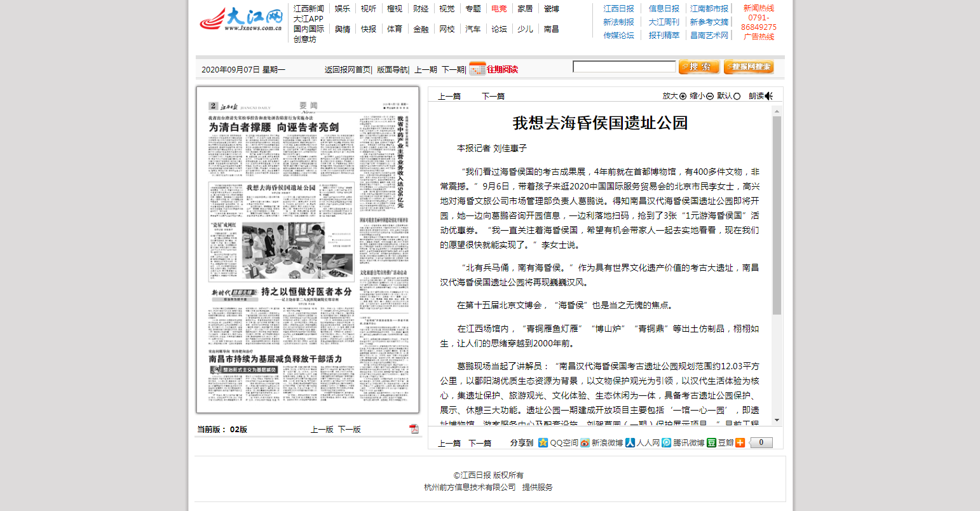Screen dimensions: 980x511
Task: Open the 论坛 navigation item
Action: (x=499, y=29)
